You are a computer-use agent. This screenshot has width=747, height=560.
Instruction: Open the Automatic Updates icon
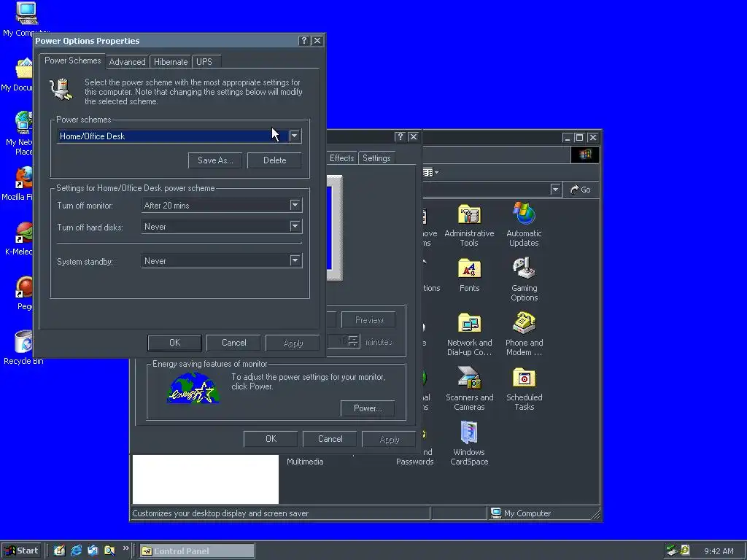[x=524, y=225]
